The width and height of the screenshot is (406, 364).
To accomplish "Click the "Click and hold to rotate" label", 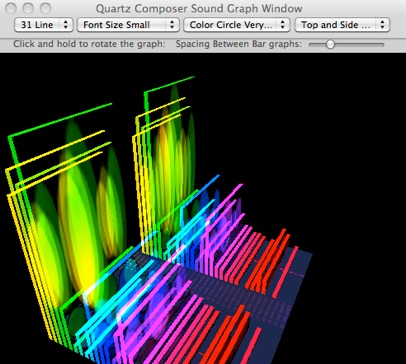I will pyautogui.click(x=89, y=44).
